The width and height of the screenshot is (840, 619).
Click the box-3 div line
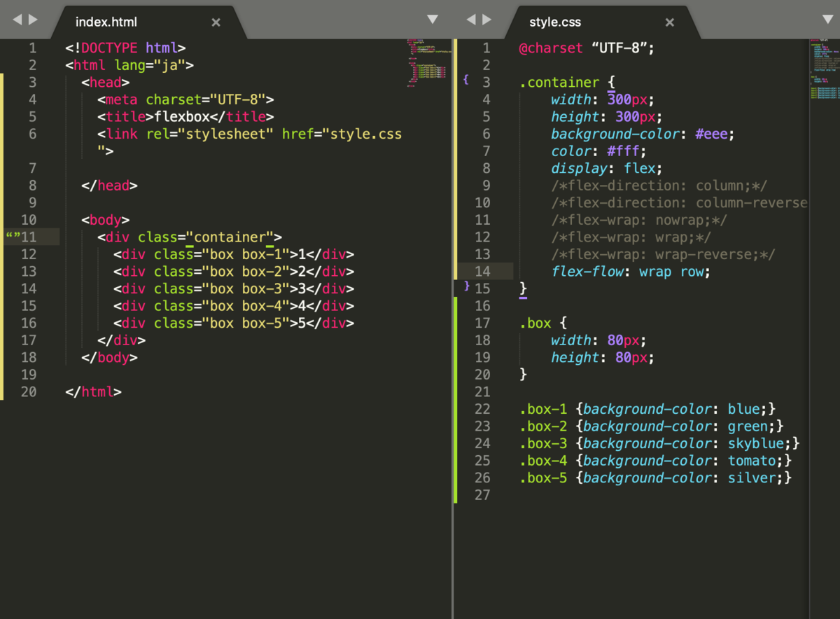[x=234, y=288]
